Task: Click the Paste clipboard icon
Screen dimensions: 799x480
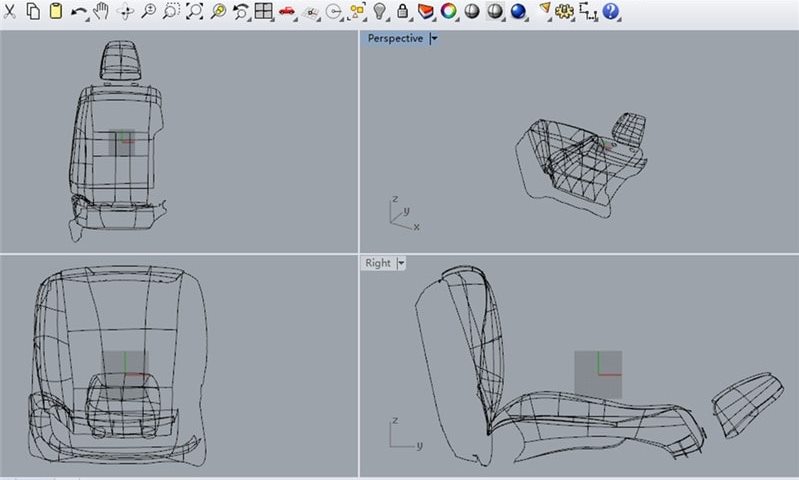Action: [x=56, y=11]
